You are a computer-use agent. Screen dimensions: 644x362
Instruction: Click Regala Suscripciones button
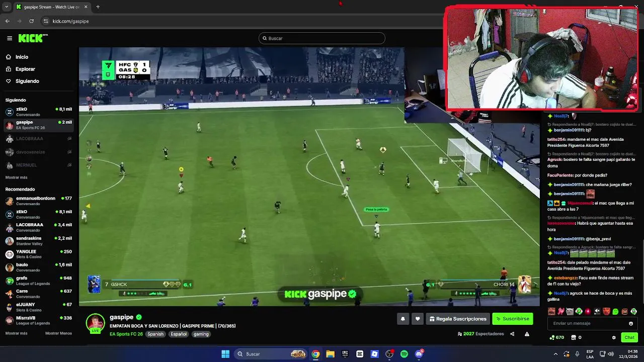(458, 319)
